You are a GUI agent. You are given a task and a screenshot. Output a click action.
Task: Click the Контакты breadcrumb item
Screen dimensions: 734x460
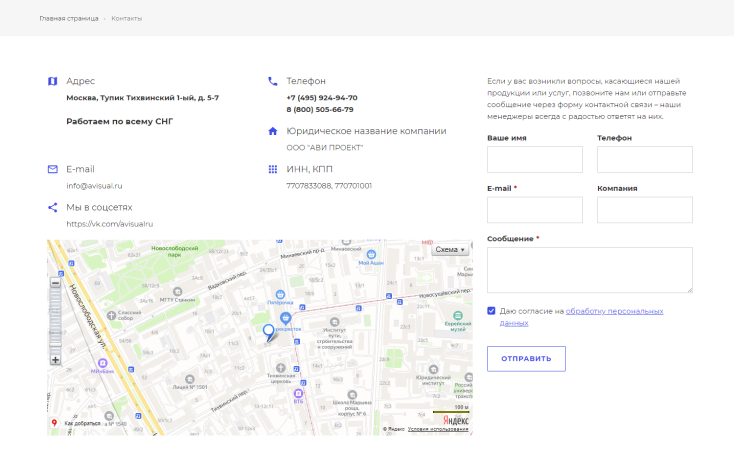click(126, 19)
